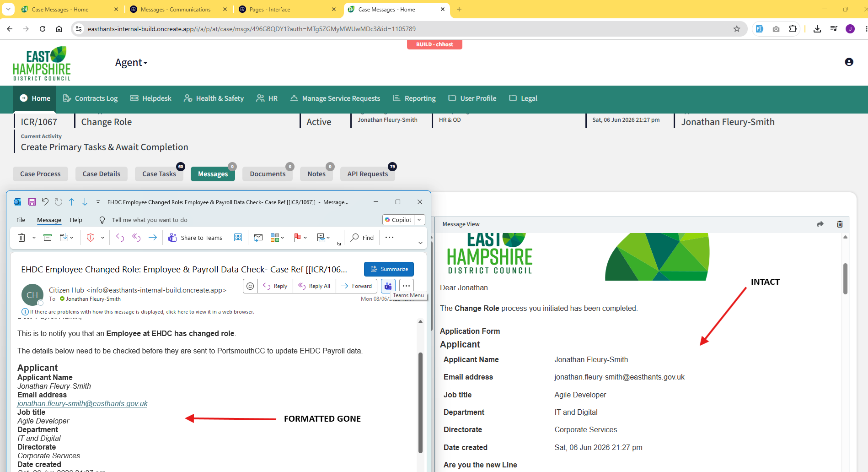
Task: Delete the email using the Outlook trash icon
Action: (x=21, y=238)
